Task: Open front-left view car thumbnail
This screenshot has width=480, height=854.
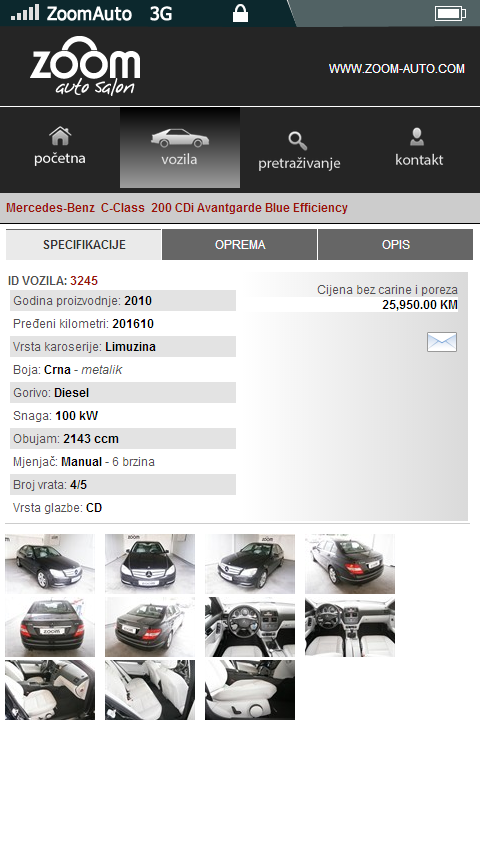Action: click(50, 564)
